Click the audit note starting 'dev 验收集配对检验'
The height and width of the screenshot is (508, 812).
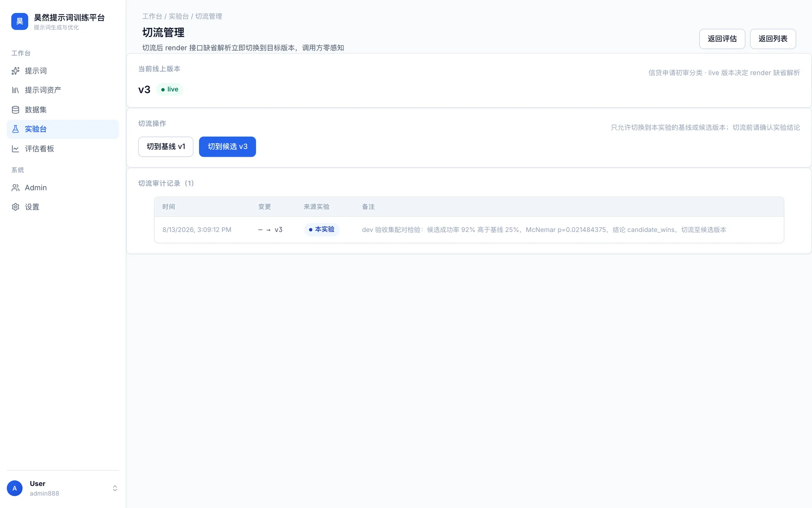click(544, 229)
